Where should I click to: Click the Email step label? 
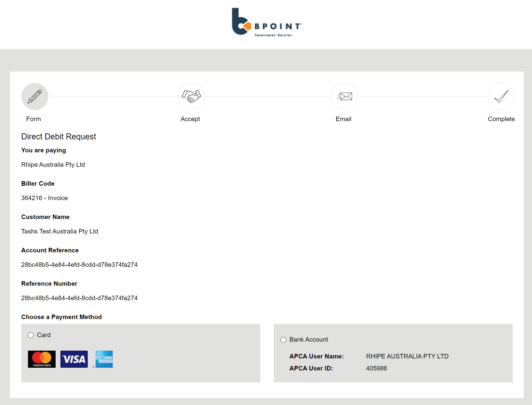[x=344, y=119]
